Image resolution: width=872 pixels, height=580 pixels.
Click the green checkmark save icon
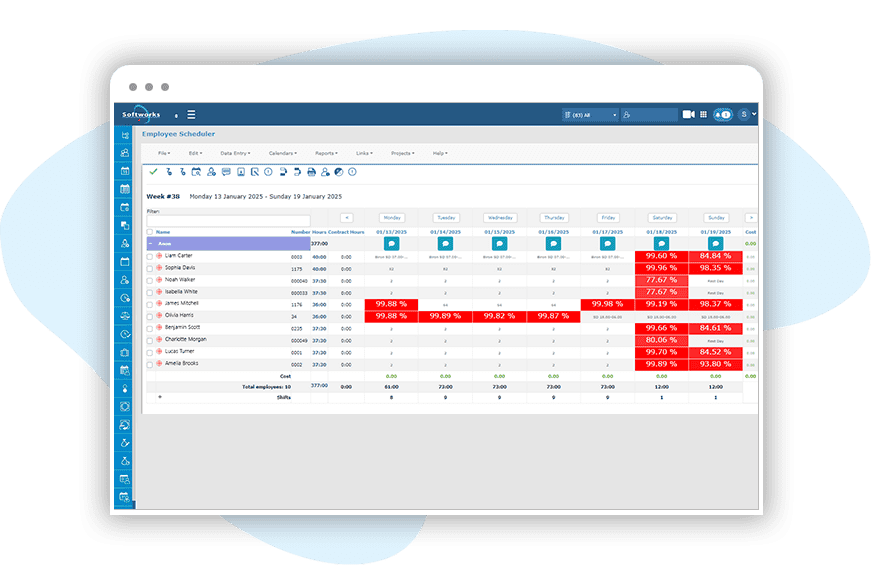(153, 172)
